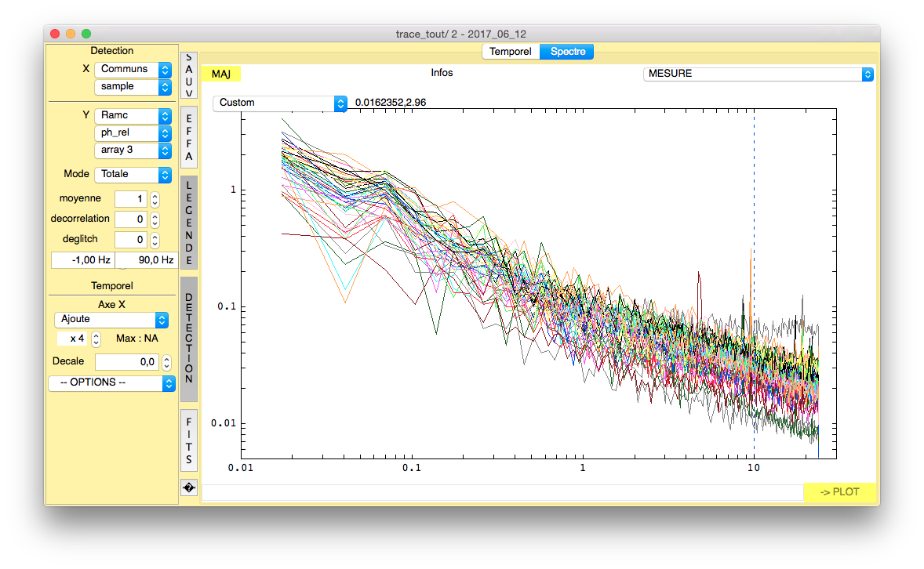Click the deglitch stepper arrows
Viewport: 924px width, 569px height.
pyautogui.click(x=155, y=240)
